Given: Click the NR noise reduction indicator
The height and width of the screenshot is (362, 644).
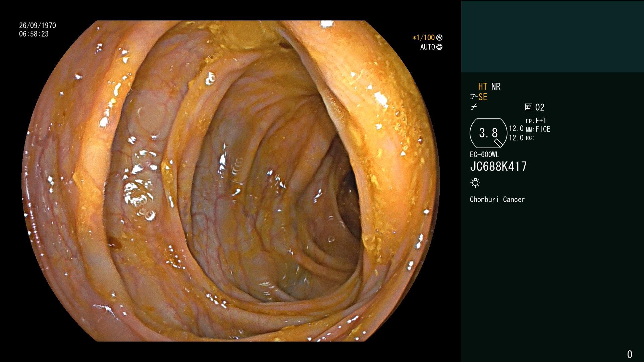Looking at the screenshot, I should point(496,87).
